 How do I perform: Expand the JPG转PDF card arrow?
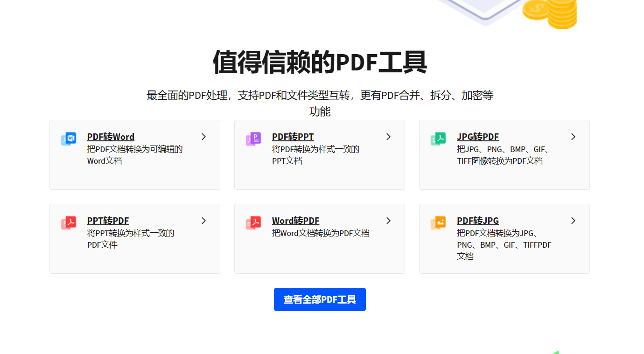pos(573,137)
